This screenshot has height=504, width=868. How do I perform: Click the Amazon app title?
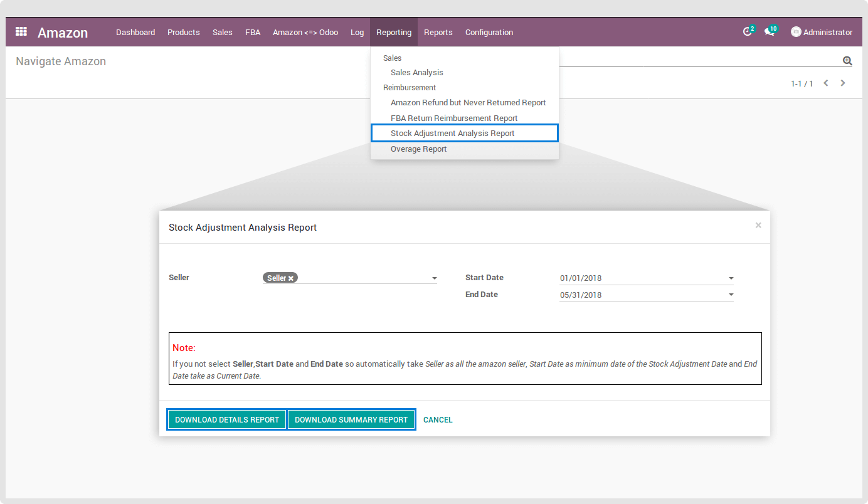pos(63,33)
